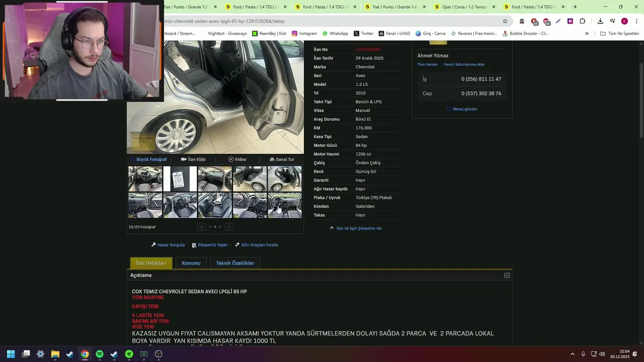Open the İlan Detayları tab
Image resolution: width=644 pixels, height=362 pixels.
pyautogui.click(x=151, y=263)
